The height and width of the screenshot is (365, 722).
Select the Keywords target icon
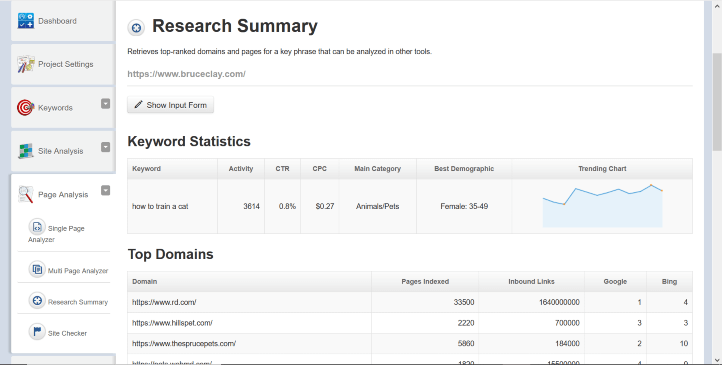[25, 107]
